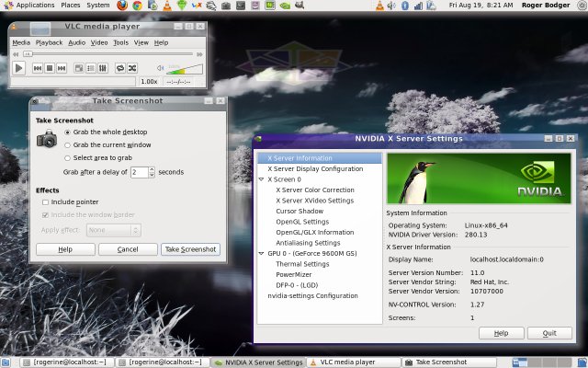
Task: Increase delay with spinner up arrow
Action: pyautogui.click(x=152, y=169)
